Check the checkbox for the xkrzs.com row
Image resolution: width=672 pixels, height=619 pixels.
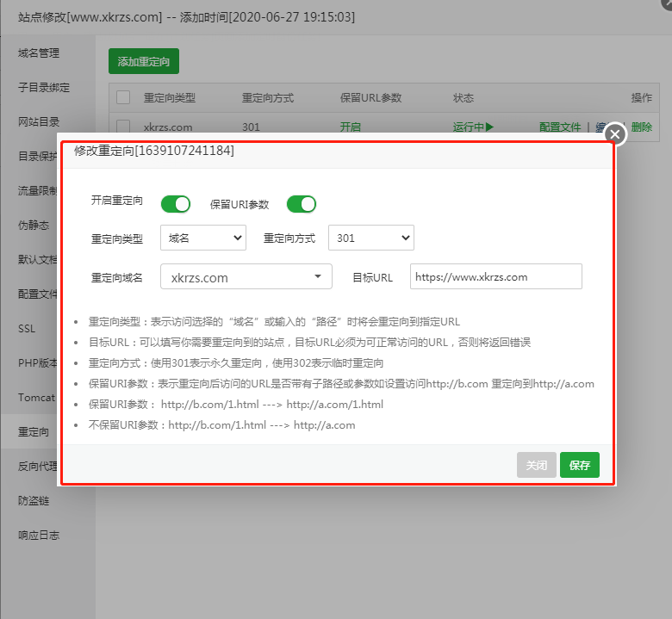(x=123, y=127)
